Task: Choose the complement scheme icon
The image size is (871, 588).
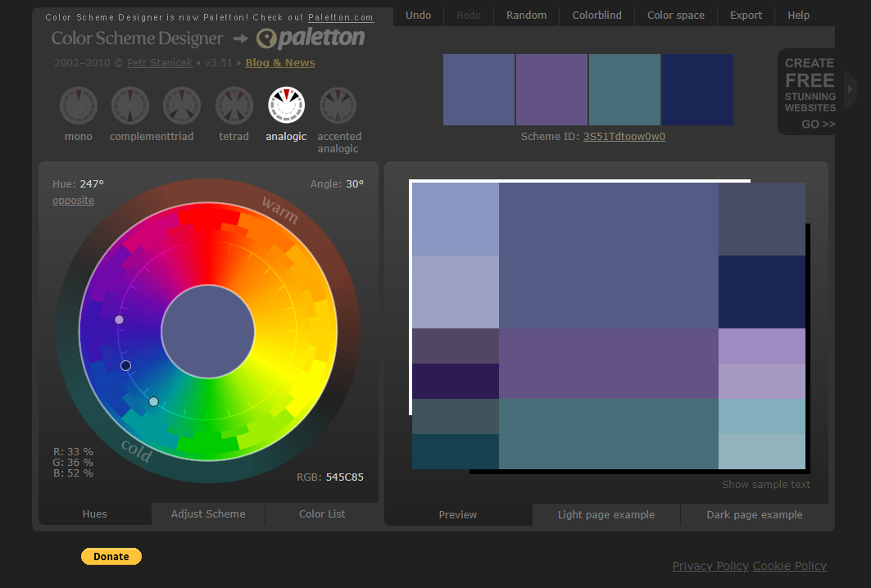Action: (x=130, y=106)
